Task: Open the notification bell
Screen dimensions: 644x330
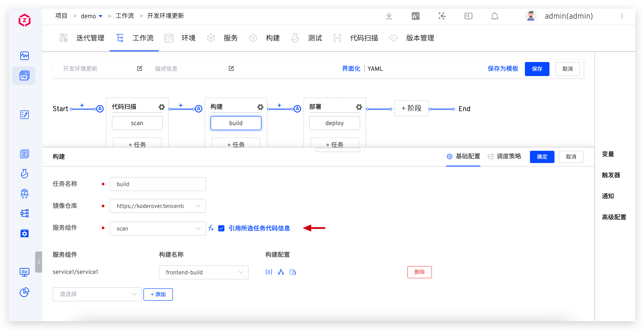Action: click(x=494, y=16)
